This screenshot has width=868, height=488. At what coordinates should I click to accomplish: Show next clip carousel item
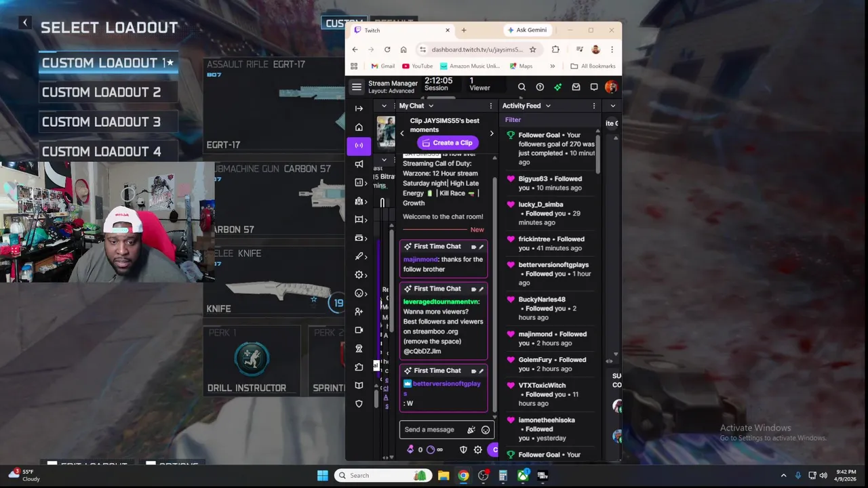[492, 134]
